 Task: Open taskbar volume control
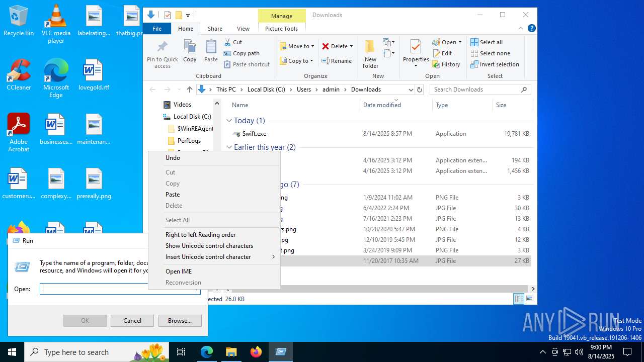[x=579, y=352]
